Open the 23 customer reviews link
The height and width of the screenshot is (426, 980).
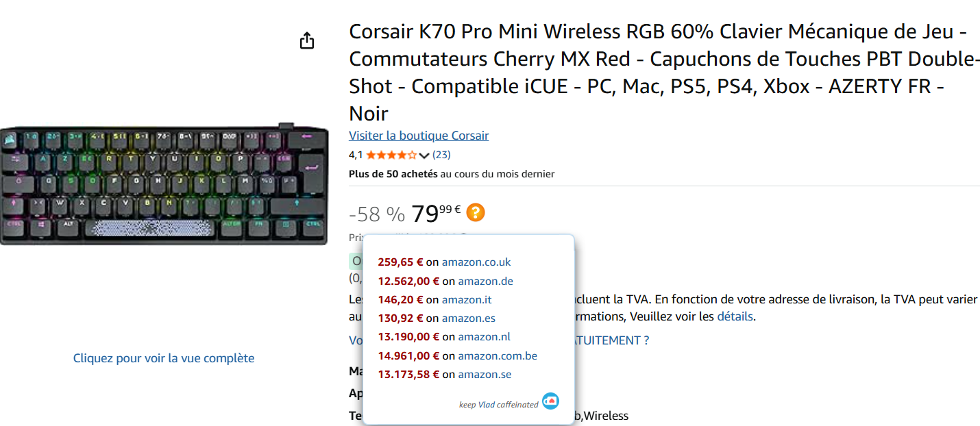(x=441, y=155)
